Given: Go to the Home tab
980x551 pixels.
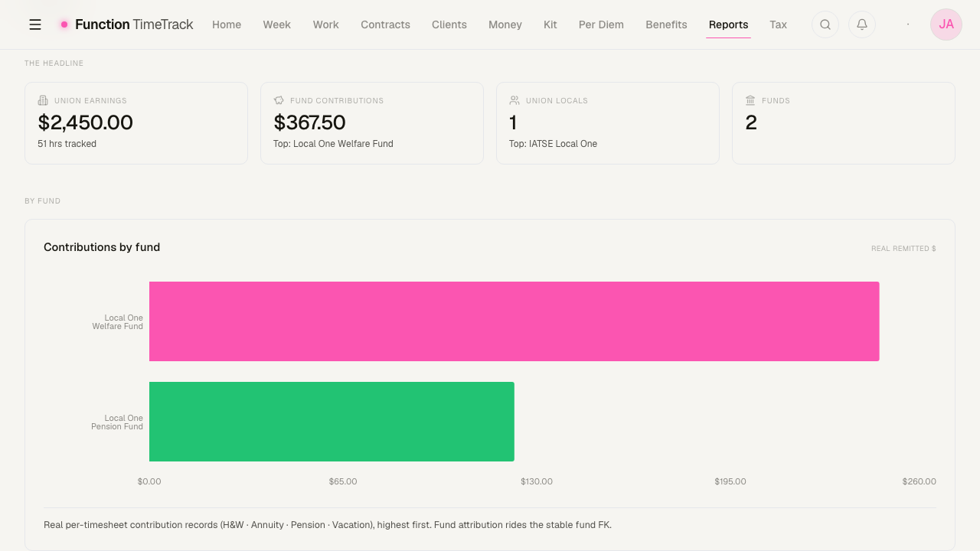Looking at the screenshot, I should 227,24.
